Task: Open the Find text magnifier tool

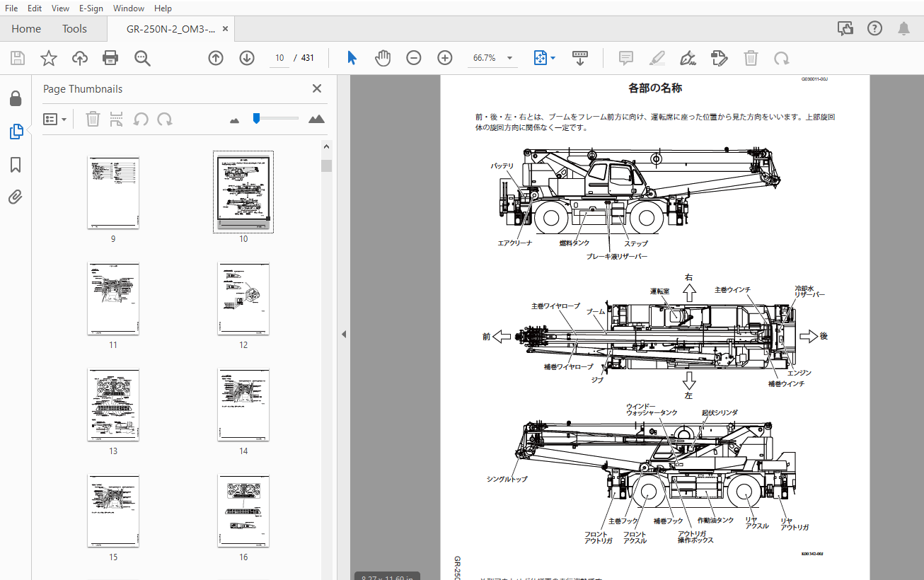Action: click(142, 58)
